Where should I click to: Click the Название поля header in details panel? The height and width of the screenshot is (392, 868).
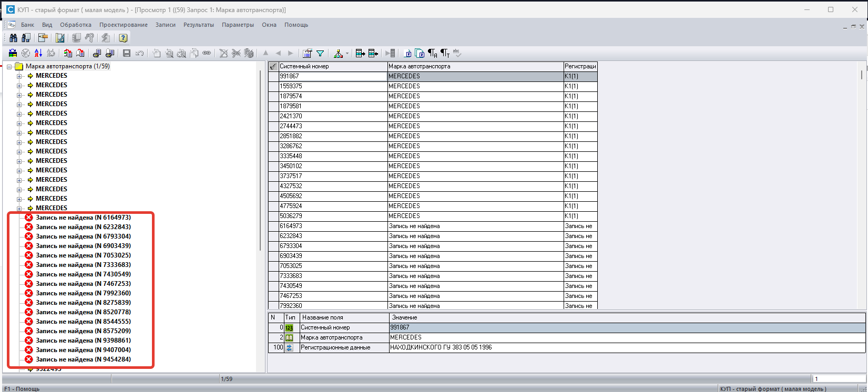tap(344, 317)
